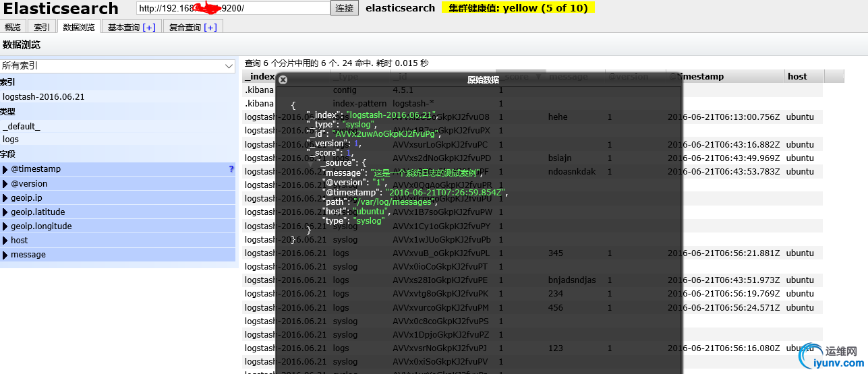Click the hehe message cell
868x374 pixels.
(x=558, y=117)
